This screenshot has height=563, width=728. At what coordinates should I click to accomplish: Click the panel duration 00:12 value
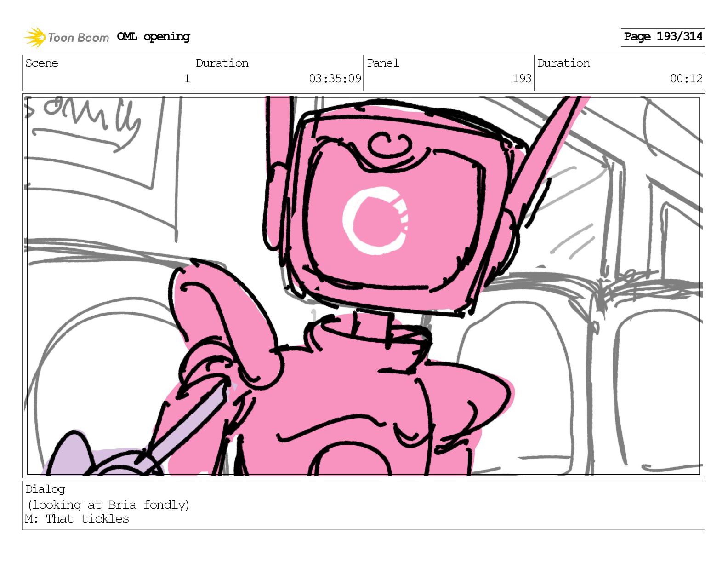click(x=686, y=79)
